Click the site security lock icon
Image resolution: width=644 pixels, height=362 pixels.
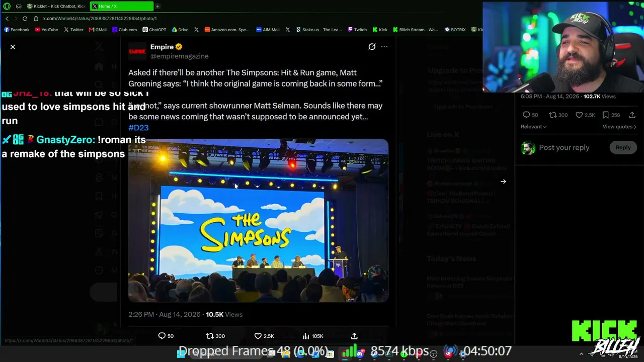point(36,19)
